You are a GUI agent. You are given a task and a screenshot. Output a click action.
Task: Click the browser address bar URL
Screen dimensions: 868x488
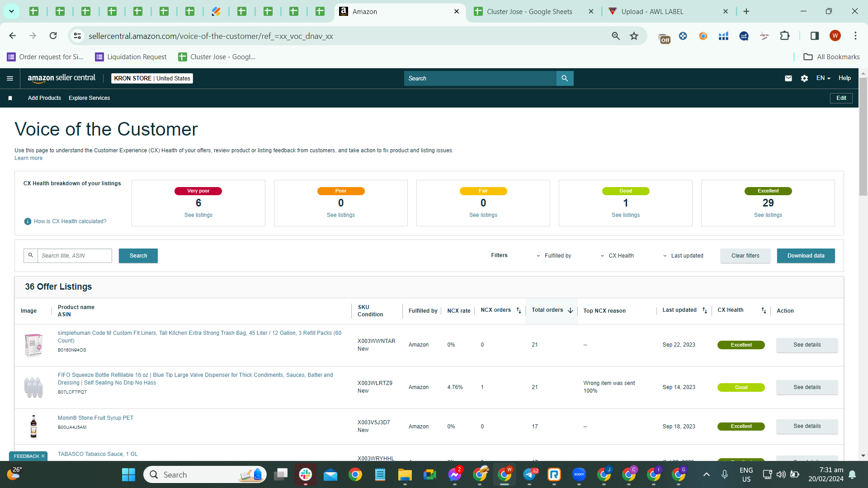coord(211,36)
